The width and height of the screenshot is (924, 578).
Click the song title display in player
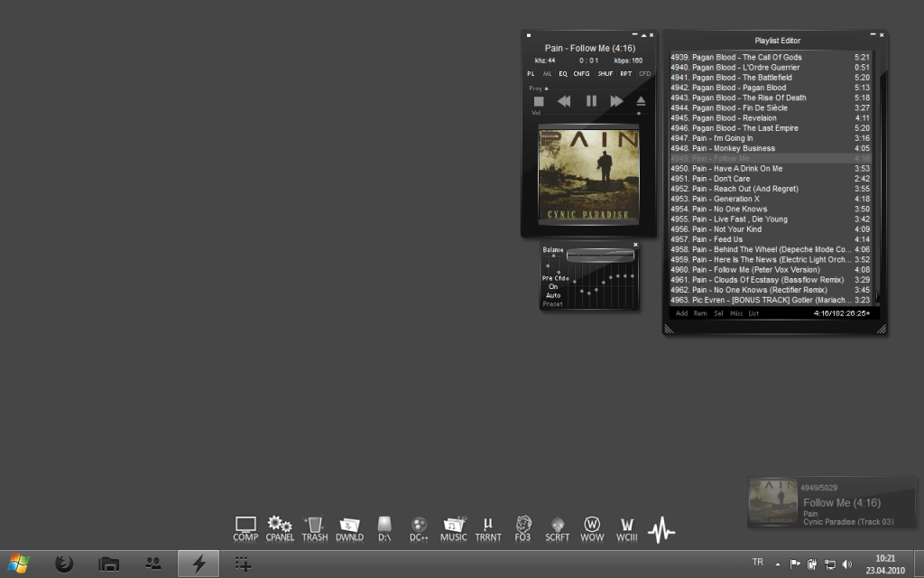pyautogui.click(x=590, y=49)
